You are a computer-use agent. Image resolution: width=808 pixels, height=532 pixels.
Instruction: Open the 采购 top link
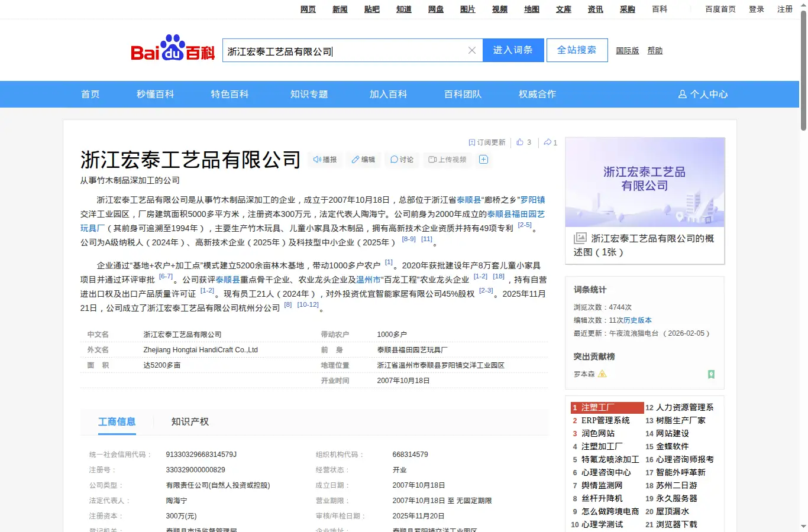click(x=628, y=9)
